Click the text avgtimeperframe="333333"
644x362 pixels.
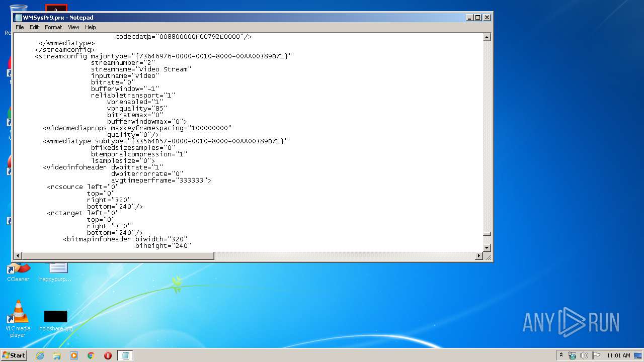pos(161,180)
